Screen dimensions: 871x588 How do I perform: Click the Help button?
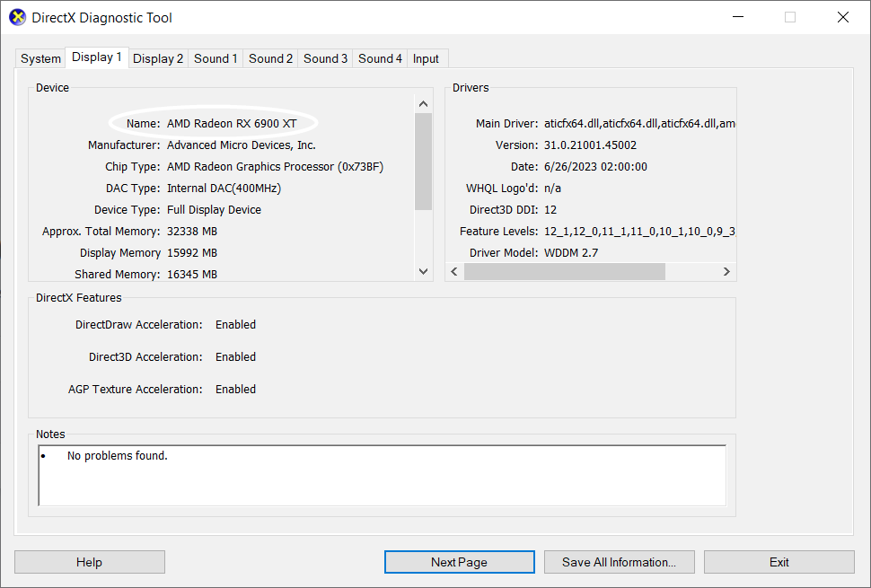coord(90,562)
